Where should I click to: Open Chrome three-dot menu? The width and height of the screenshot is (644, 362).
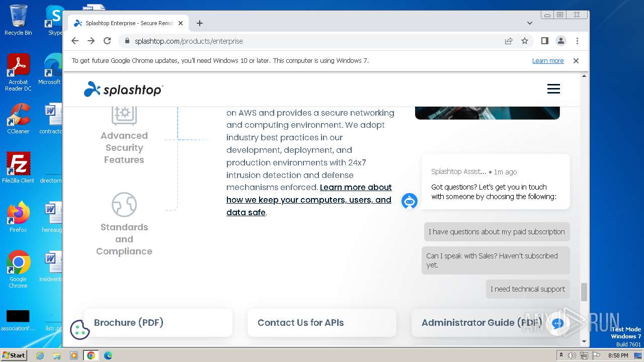pyautogui.click(x=577, y=41)
